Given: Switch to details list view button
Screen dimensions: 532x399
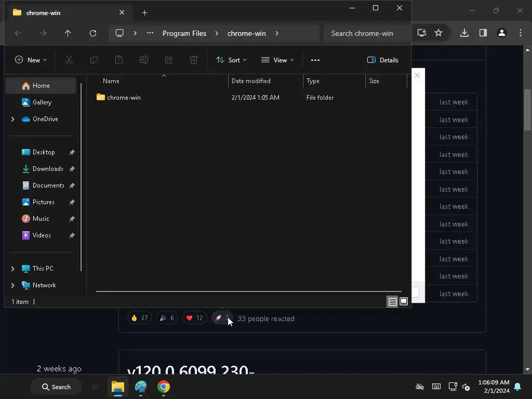Looking at the screenshot, I should [x=393, y=302].
